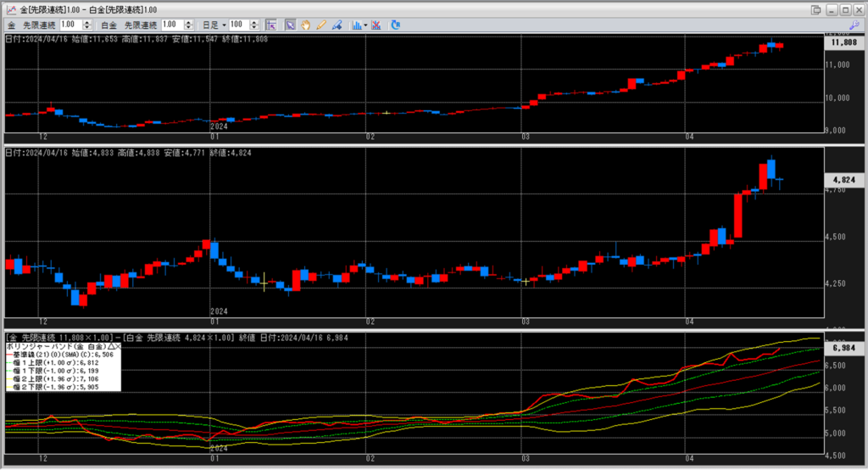Click the first 先限連続 contract label
This screenshot has width=868, height=470.
(39, 25)
